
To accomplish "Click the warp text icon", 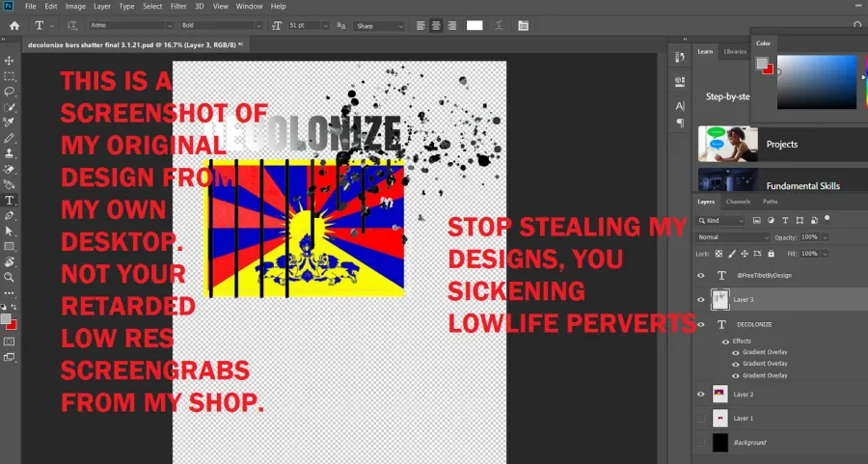I will coord(499,25).
